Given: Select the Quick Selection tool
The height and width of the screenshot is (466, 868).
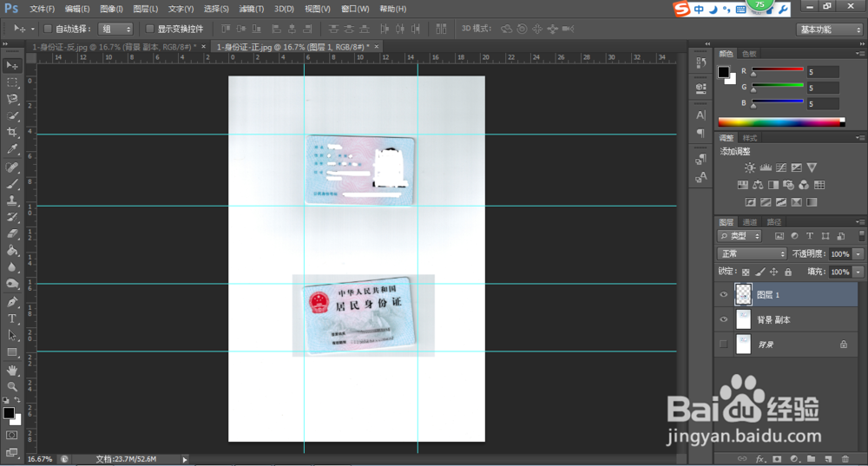Looking at the screenshot, I should pyautogui.click(x=11, y=115).
